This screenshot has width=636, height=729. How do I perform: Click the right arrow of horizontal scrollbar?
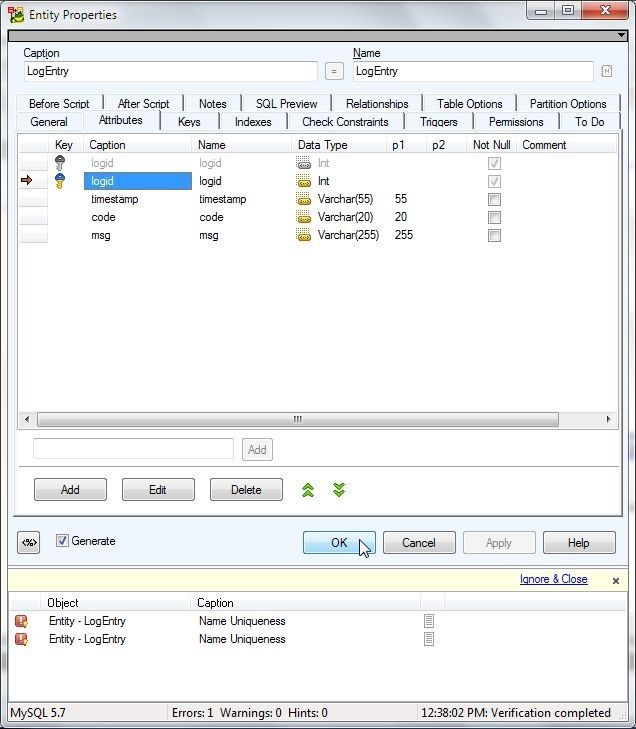coord(609,419)
